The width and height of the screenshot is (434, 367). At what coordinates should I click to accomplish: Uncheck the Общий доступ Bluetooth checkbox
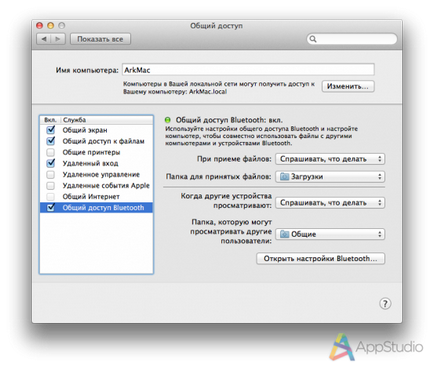pos(51,207)
